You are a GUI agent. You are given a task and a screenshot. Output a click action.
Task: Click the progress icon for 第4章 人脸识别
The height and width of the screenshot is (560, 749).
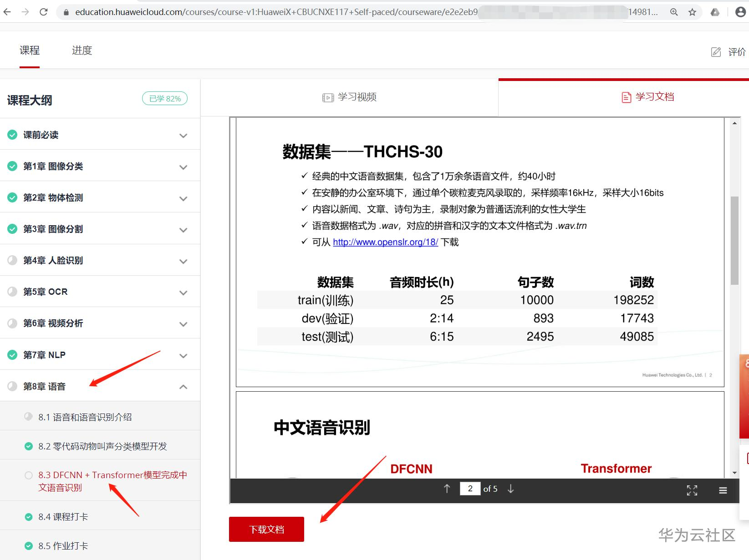coord(12,260)
